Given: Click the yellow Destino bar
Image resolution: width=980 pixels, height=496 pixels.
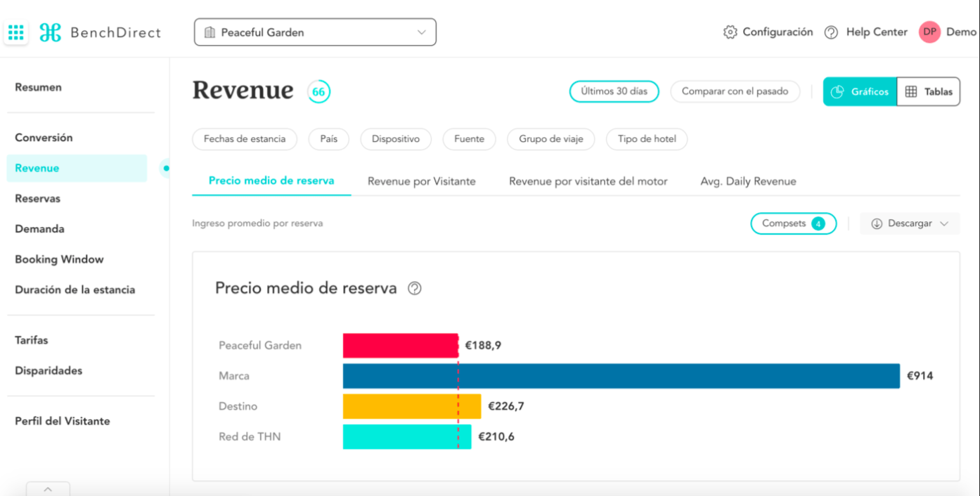Looking at the screenshot, I should (x=412, y=406).
